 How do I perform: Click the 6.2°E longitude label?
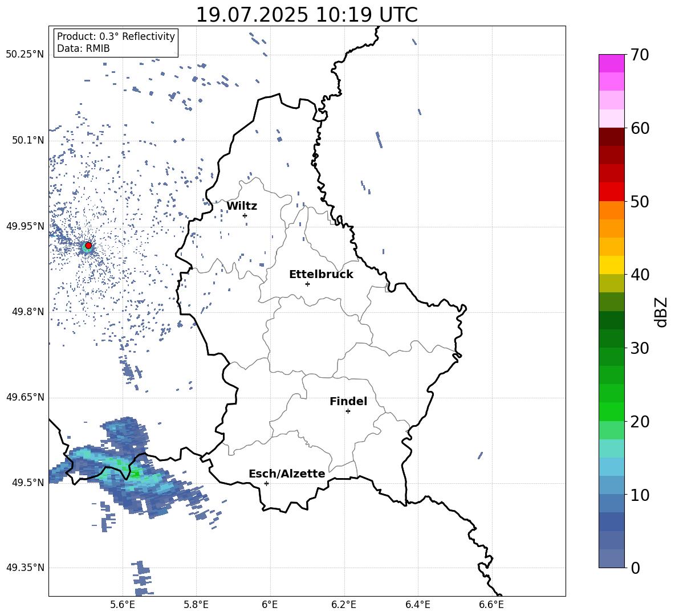(344, 605)
